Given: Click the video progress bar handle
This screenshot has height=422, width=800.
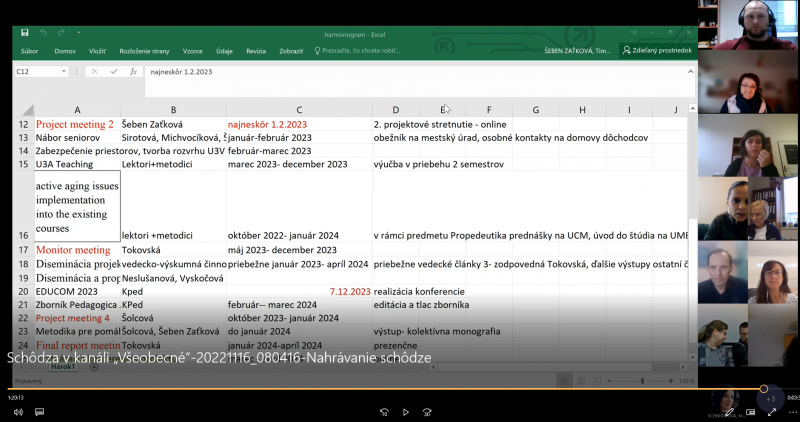Looking at the screenshot, I should 764,389.
